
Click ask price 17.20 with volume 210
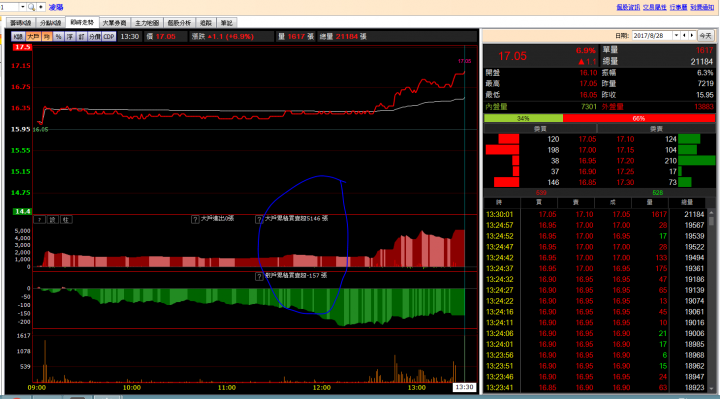pyautogui.click(x=626, y=161)
